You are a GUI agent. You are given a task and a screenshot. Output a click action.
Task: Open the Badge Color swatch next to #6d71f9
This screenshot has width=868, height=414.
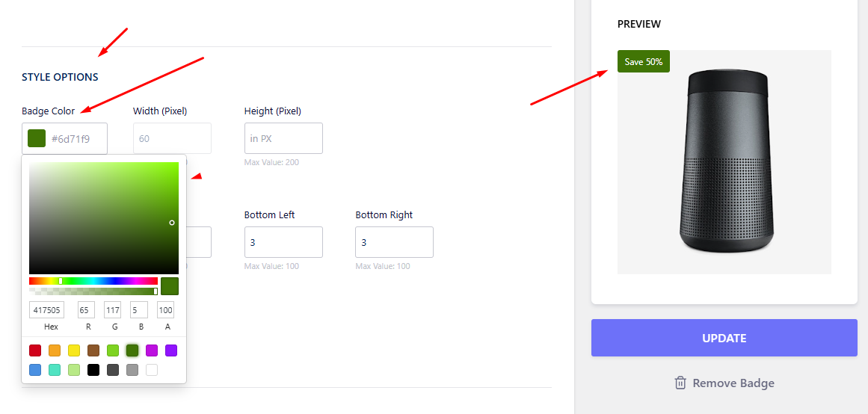click(37, 138)
